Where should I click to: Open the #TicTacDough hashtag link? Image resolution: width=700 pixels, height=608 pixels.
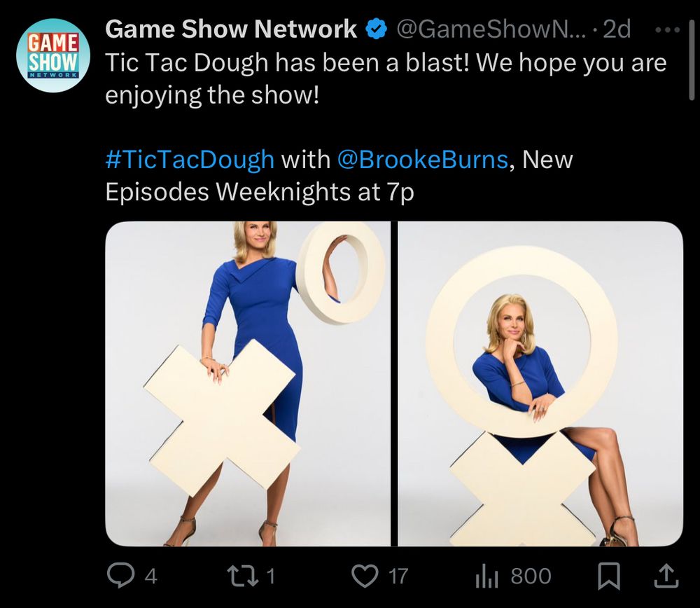[190, 159]
